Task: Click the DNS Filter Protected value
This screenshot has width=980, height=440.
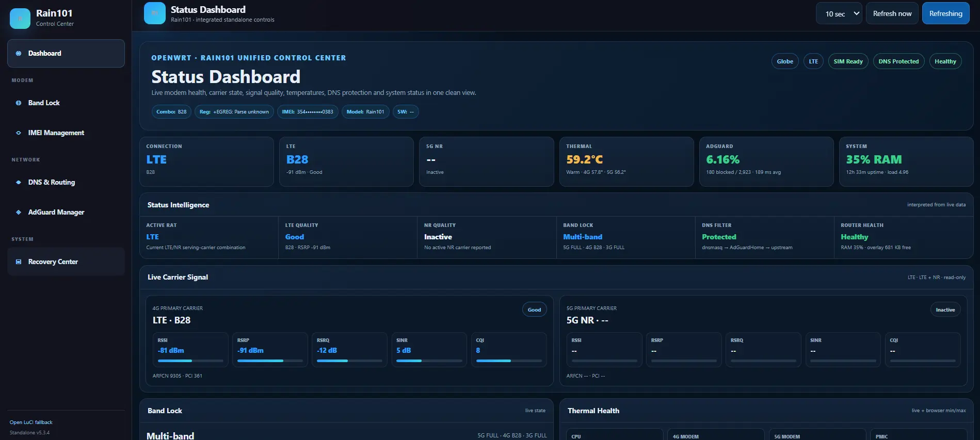Action: pyautogui.click(x=719, y=237)
